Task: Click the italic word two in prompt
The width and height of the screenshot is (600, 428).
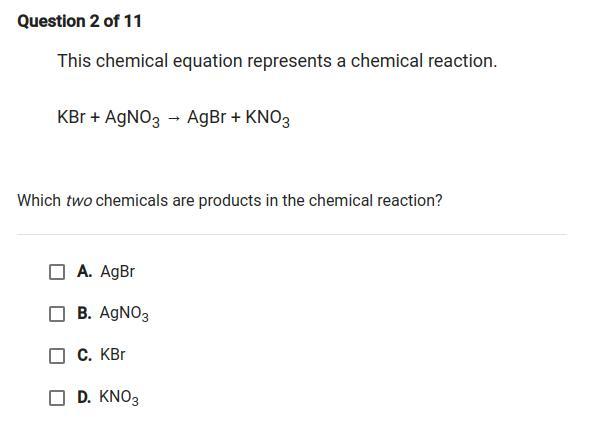Action: tap(79, 200)
